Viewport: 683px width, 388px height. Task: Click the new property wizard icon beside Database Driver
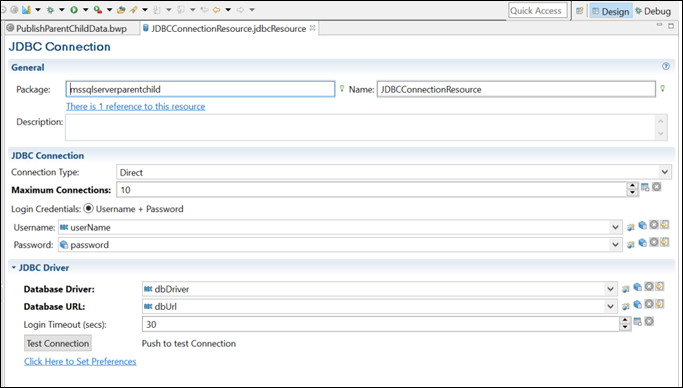click(x=626, y=289)
